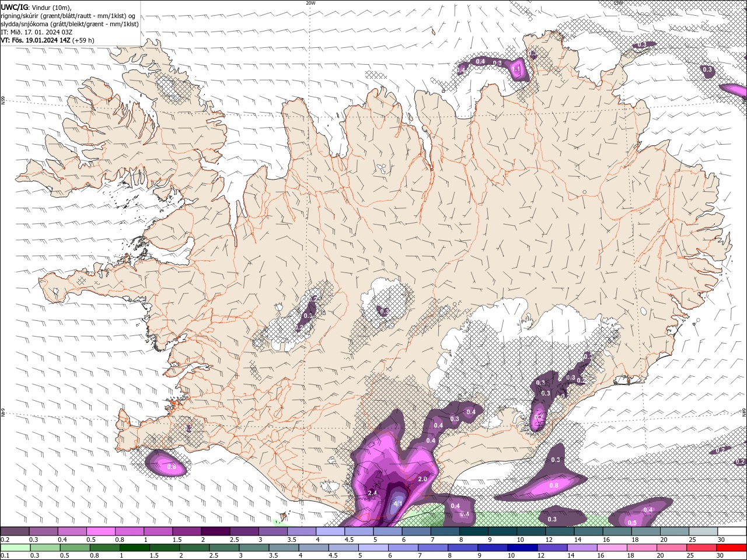Pick the darkest green swatch labeled 1 in lower legend

pyautogui.click(x=135, y=548)
